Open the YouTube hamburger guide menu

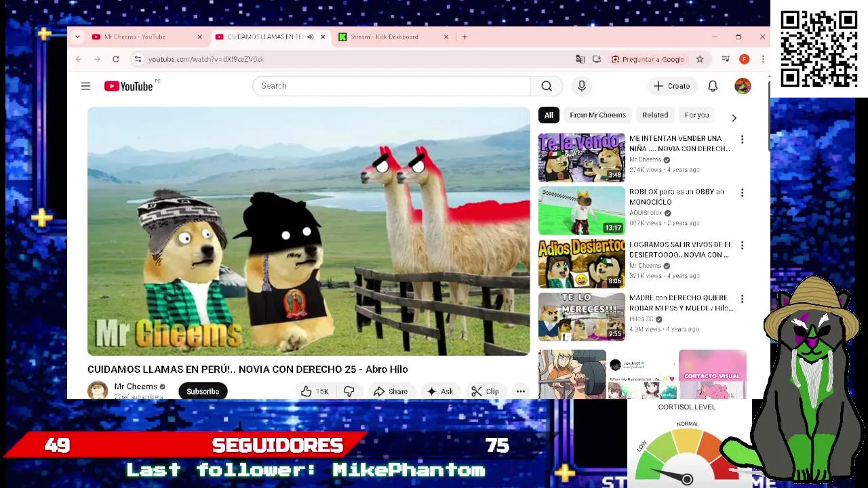tap(85, 86)
